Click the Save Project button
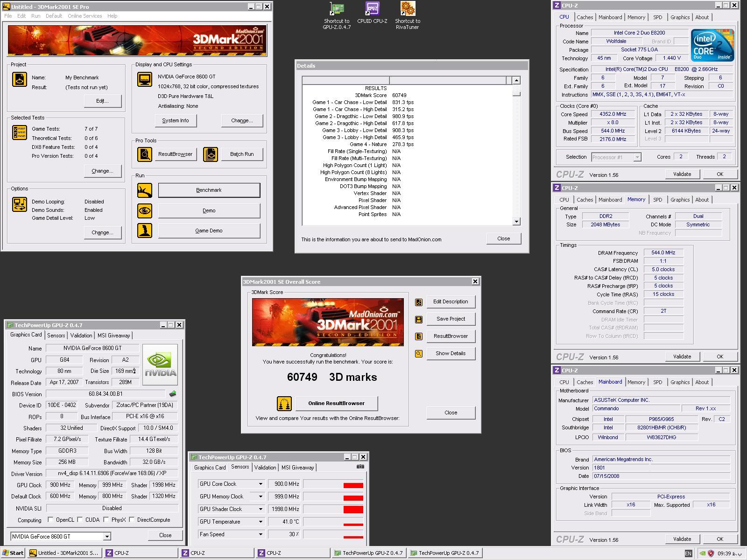This screenshot has height=560, width=747. 451,319
